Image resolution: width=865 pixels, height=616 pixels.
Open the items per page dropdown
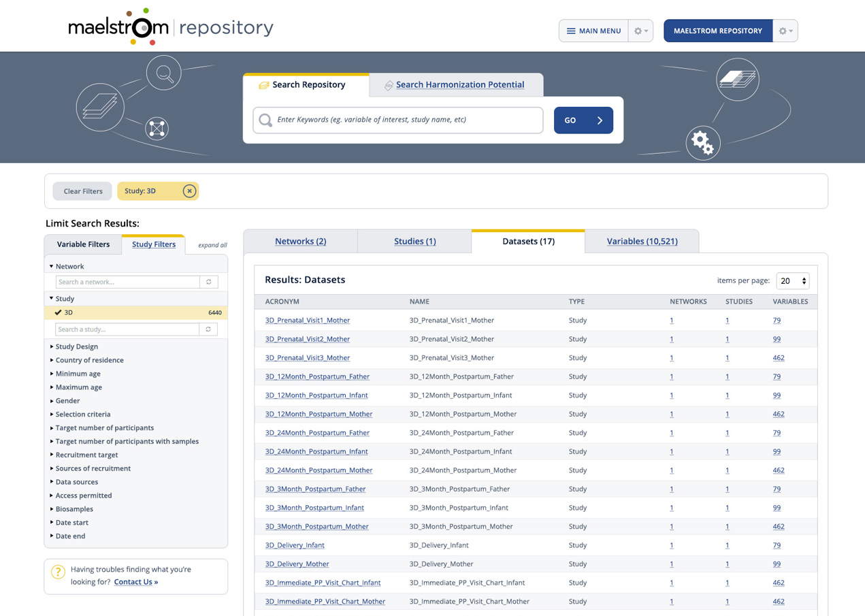coord(793,281)
